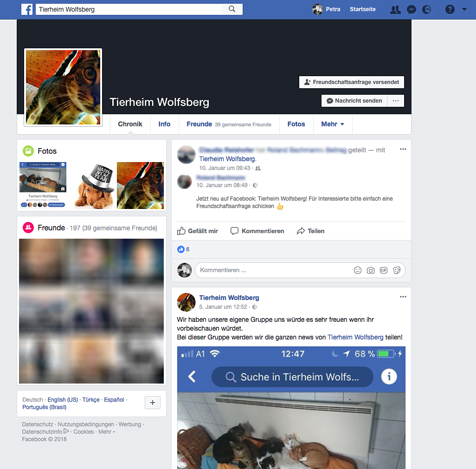Screen dimensions: 476x469
Task: Open options menu for 5. Januar post
Action: pyautogui.click(x=403, y=297)
